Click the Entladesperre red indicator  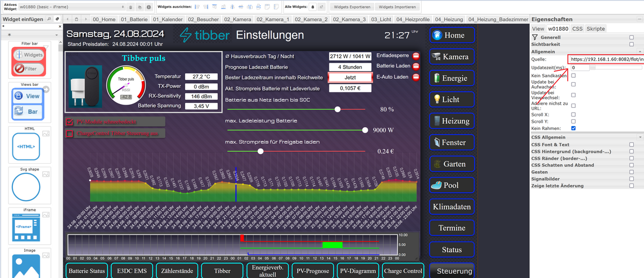click(416, 56)
